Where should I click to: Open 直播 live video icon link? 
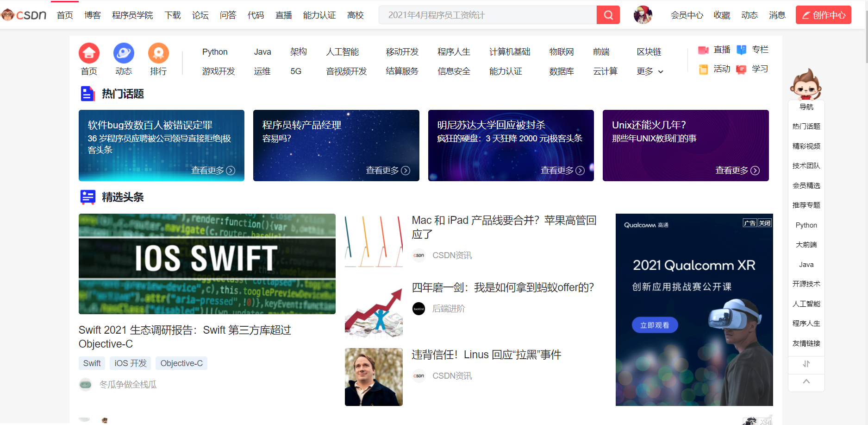point(714,50)
